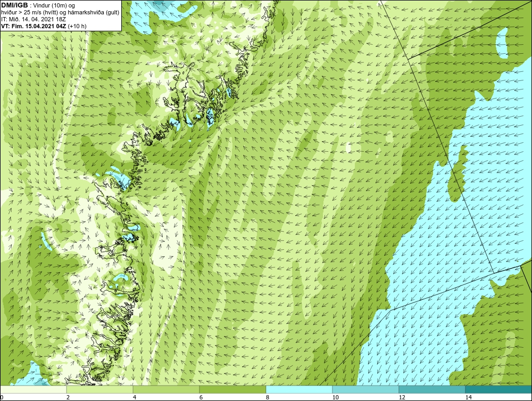Click the legend scale label 10
Viewport: 532px width, 401px height.
point(335,397)
